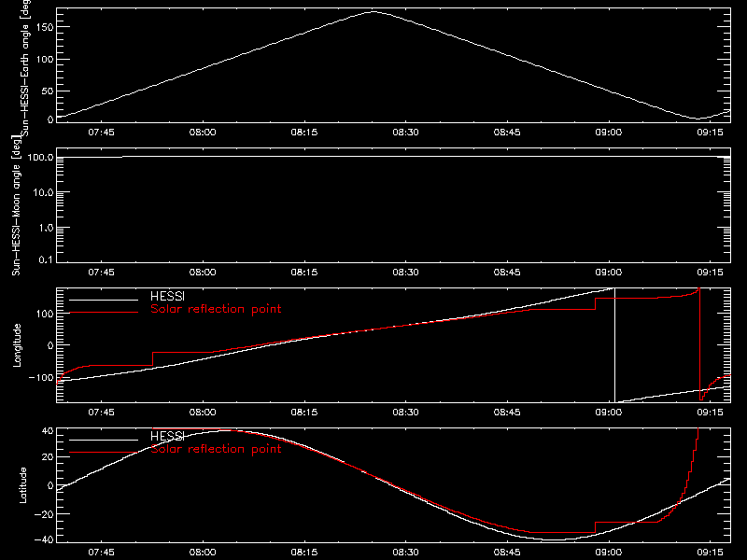The height and width of the screenshot is (560, 747).
Task: Click 100 tick label on Earth angle plot
Action: click(x=45, y=60)
